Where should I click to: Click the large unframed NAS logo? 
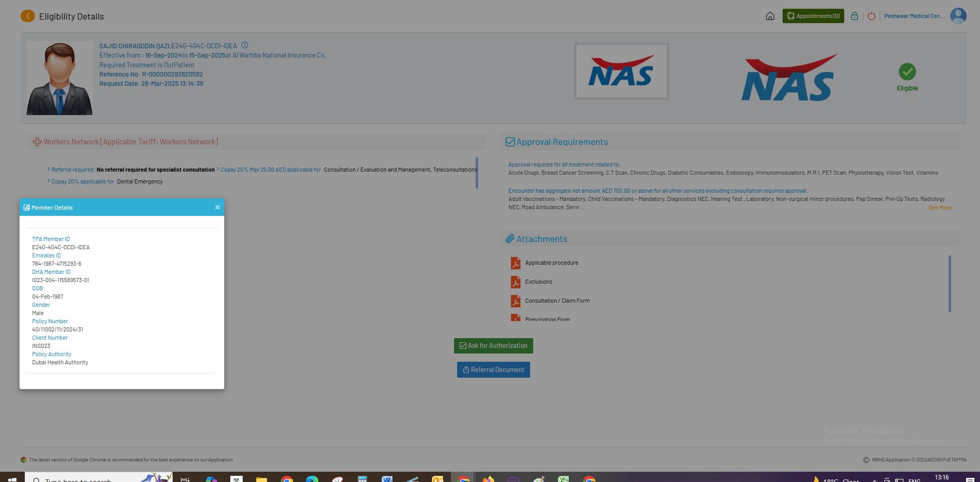(x=789, y=77)
